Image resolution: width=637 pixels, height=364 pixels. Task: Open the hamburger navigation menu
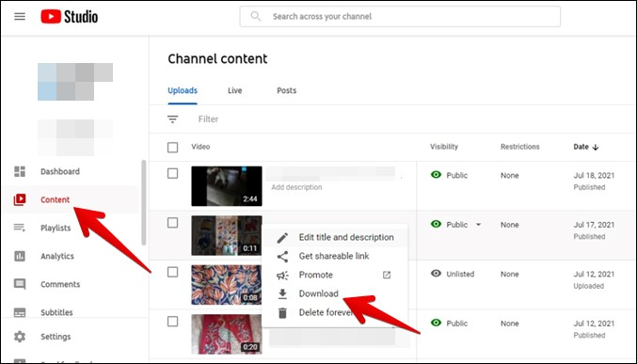click(x=20, y=17)
